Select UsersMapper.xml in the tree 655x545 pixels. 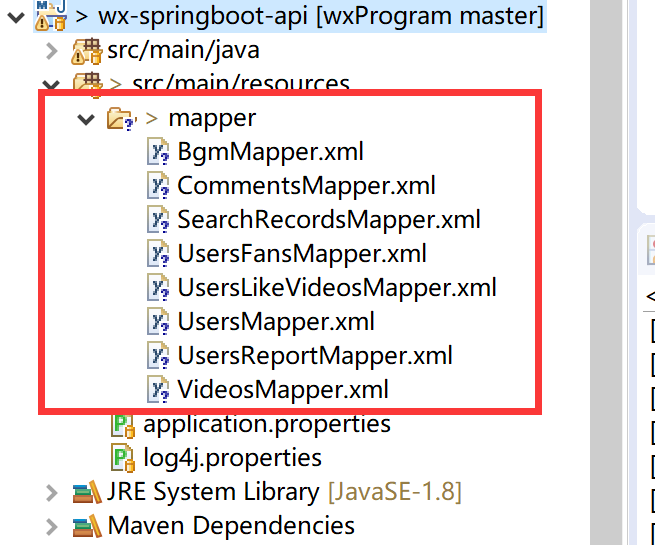276,322
